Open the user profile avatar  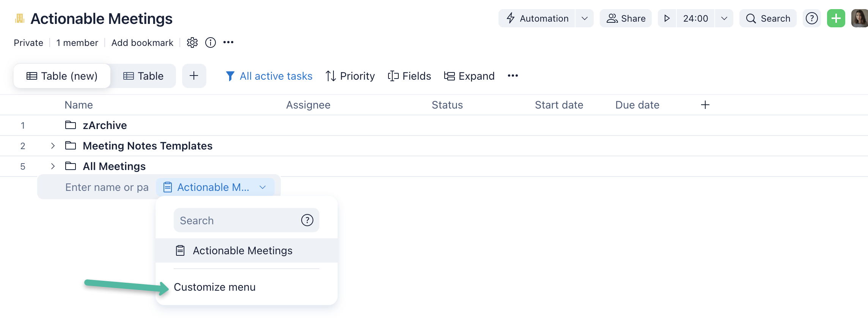(859, 18)
